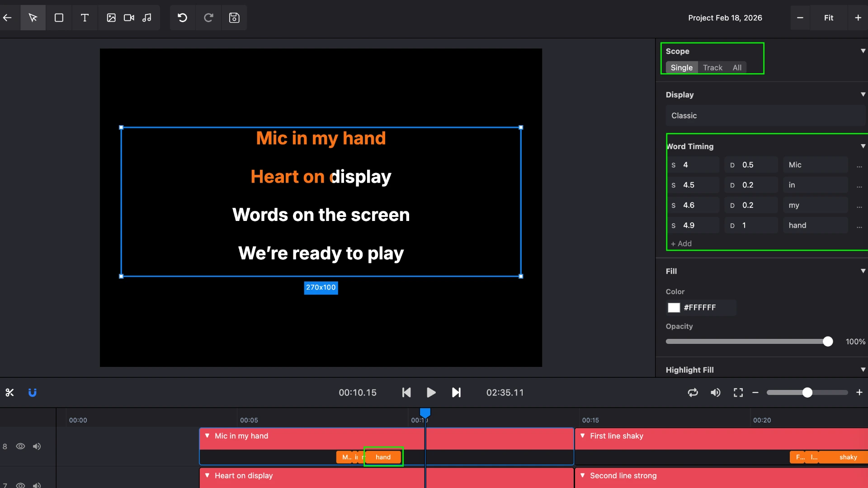The width and height of the screenshot is (868, 488).
Task: Open the Add Image tool
Action: point(111,18)
